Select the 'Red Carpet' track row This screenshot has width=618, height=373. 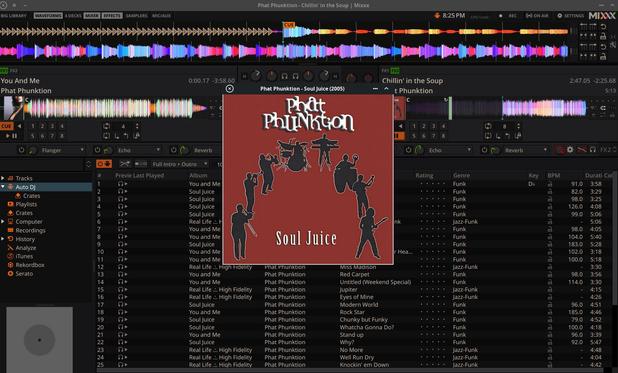[355, 274]
